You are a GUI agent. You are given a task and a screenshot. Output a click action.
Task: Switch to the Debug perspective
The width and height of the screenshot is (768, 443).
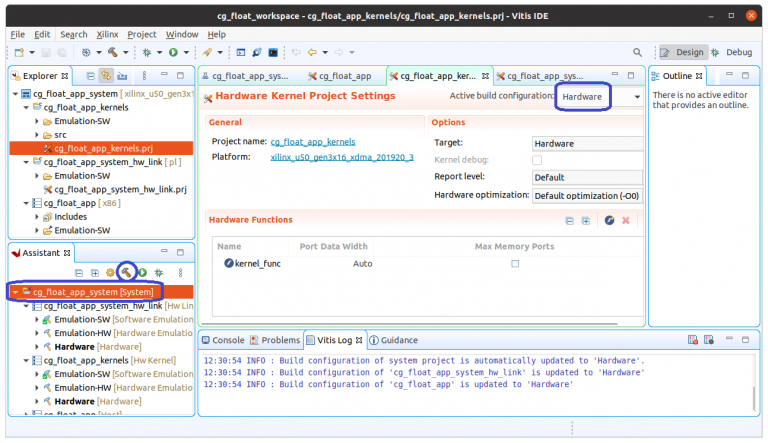(x=732, y=52)
